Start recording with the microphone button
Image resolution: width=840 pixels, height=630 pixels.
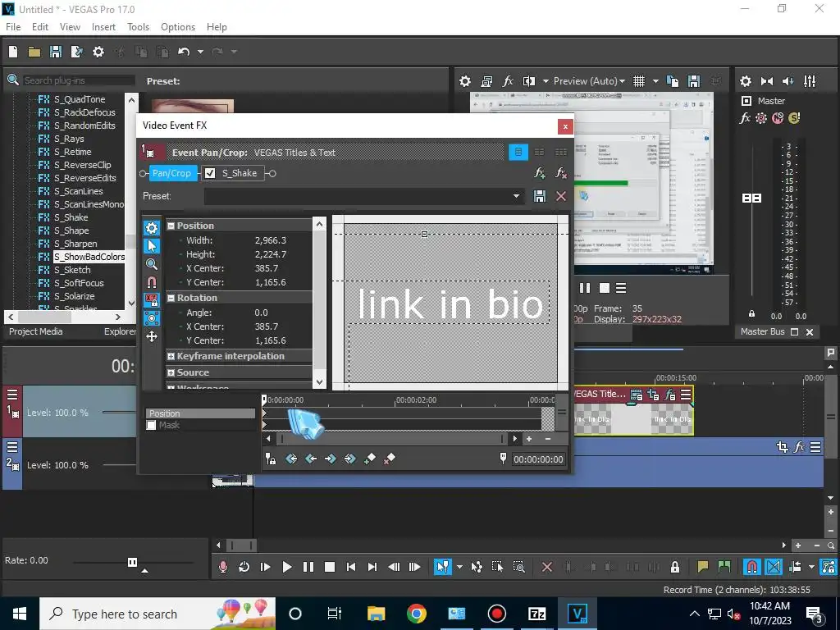(x=223, y=567)
